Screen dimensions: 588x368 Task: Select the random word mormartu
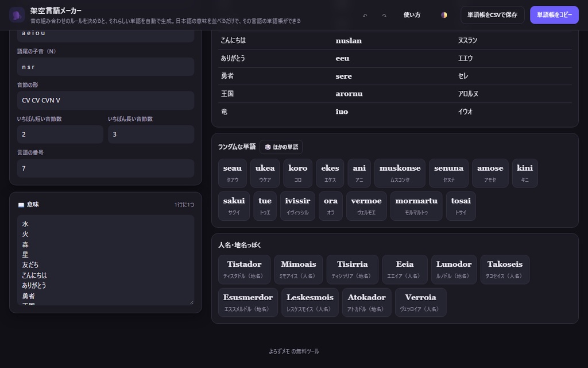[x=416, y=206]
